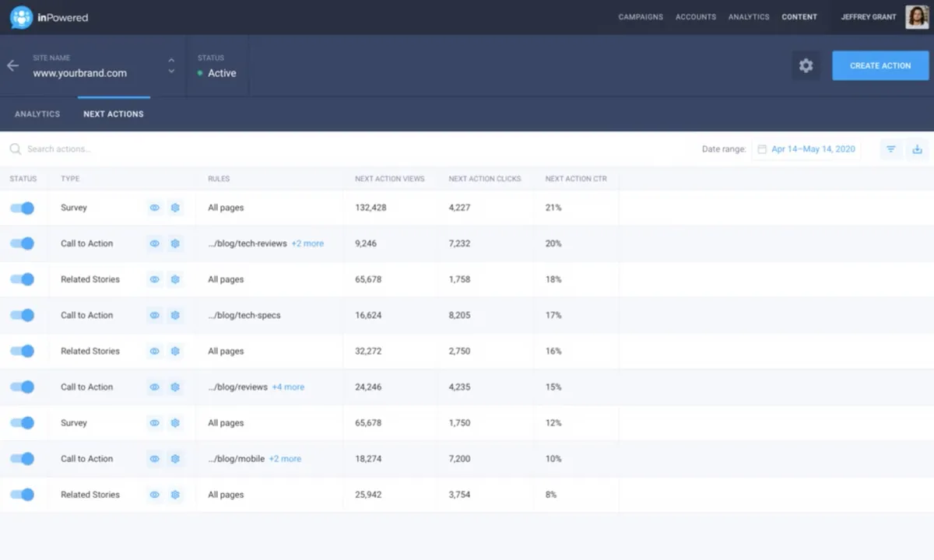This screenshot has height=560, width=934.
Task: Click the inPowered logo icon
Action: click(21, 17)
